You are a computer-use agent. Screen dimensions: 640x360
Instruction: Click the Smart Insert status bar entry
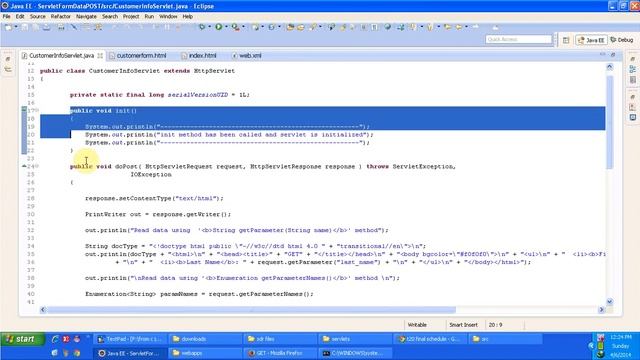[x=463, y=325]
